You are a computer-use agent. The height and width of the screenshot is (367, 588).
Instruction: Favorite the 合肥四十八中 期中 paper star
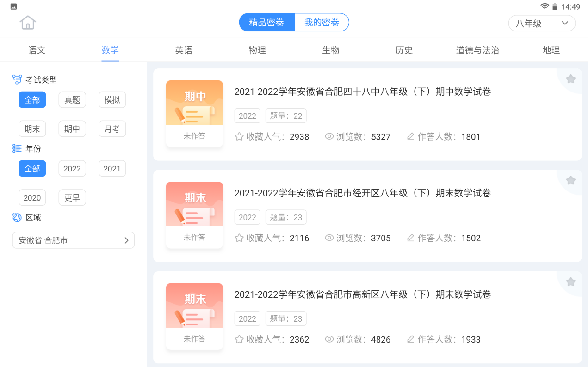(x=571, y=79)
